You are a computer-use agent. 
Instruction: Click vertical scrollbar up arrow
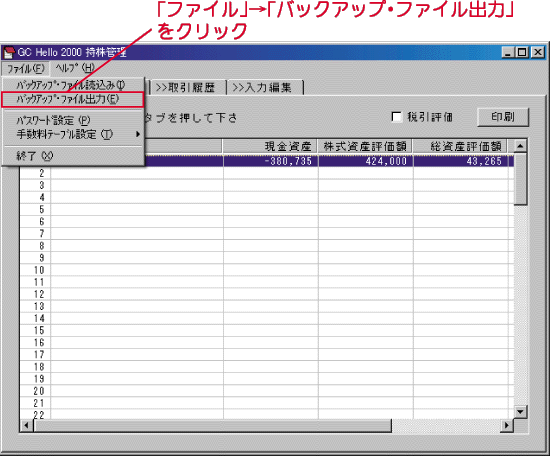(x=520, y=146)
